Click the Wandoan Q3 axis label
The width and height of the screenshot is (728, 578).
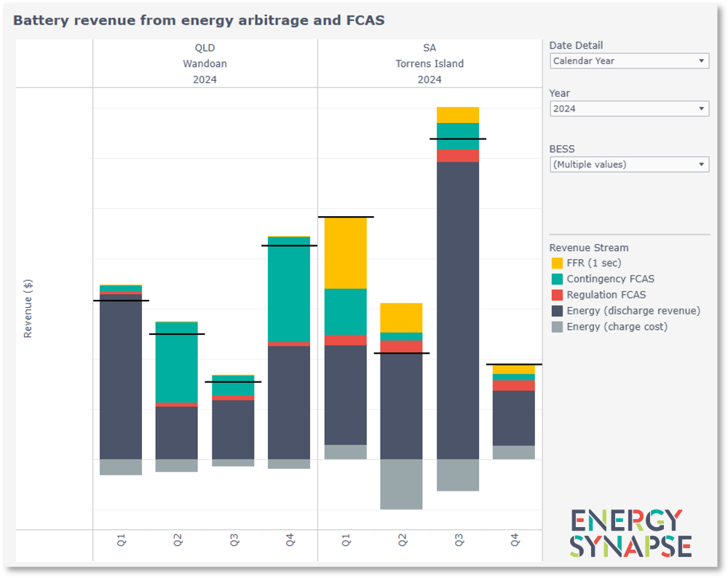click(x=234, y=540)
